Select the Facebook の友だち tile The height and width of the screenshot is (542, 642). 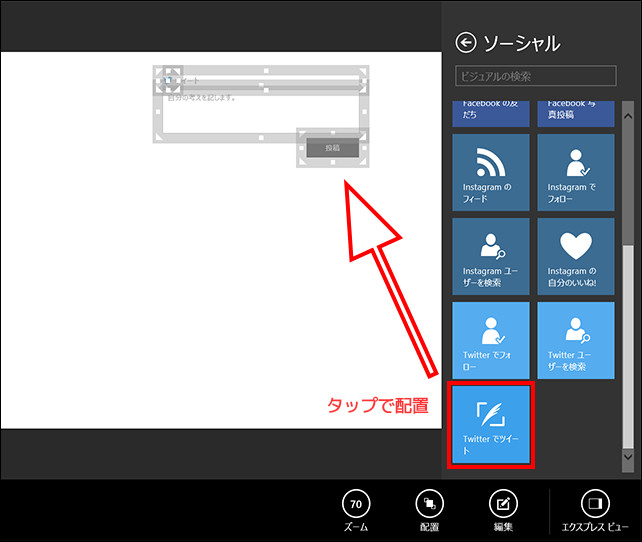click(x=491, y=114)
